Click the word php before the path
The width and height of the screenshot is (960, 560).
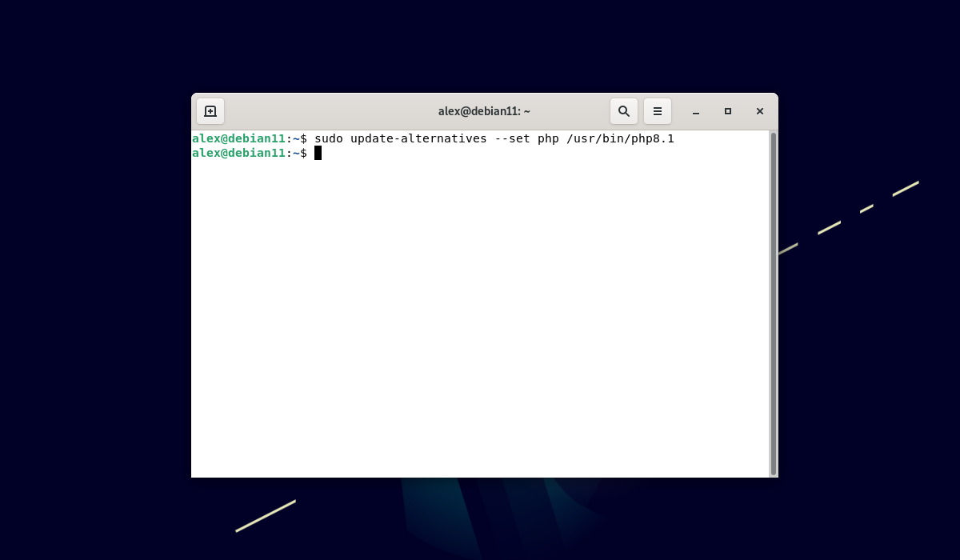(548, 138)
